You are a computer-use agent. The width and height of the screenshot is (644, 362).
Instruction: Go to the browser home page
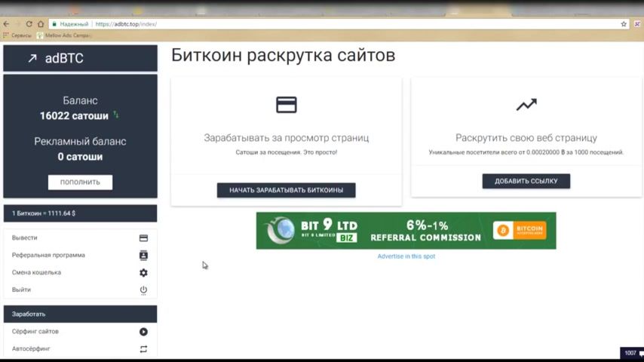coord(41,24)
